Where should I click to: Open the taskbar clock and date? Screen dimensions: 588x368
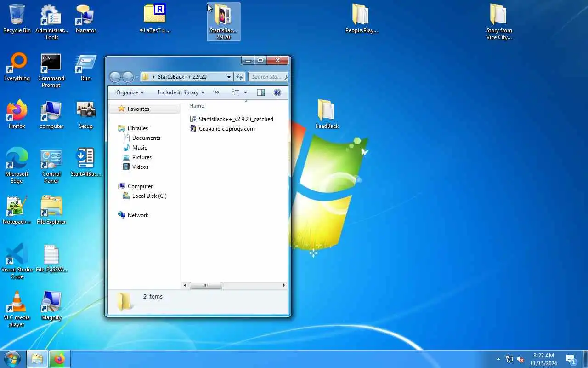(x=543, y=359)
